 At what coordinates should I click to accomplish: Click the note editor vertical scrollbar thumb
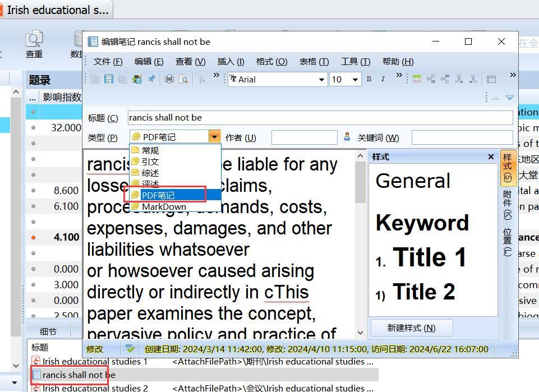click(x=360, y=182)
